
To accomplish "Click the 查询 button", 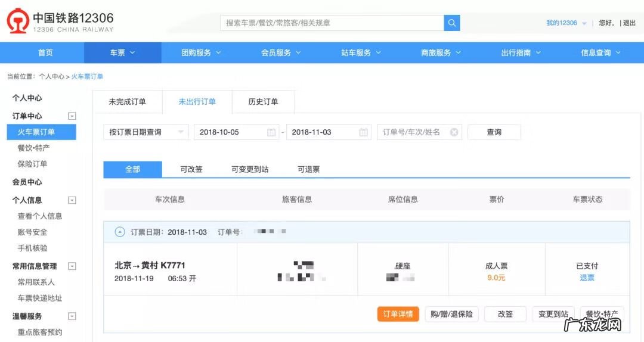I will [494, 132].
